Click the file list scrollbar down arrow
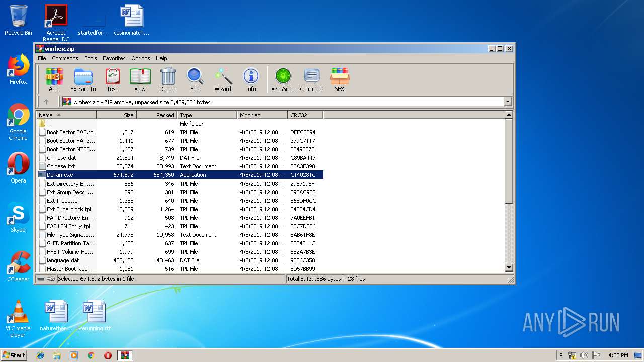The width and height of the screenshot is (644, 362). pyautogui.click(x=509, y=267)
